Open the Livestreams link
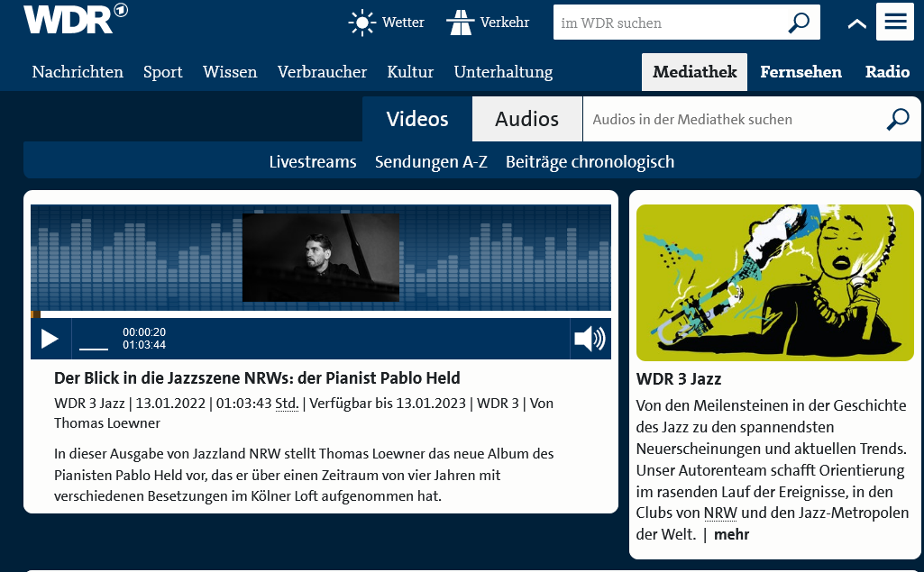Screen dimensions: 924x572 coord(313,162)
